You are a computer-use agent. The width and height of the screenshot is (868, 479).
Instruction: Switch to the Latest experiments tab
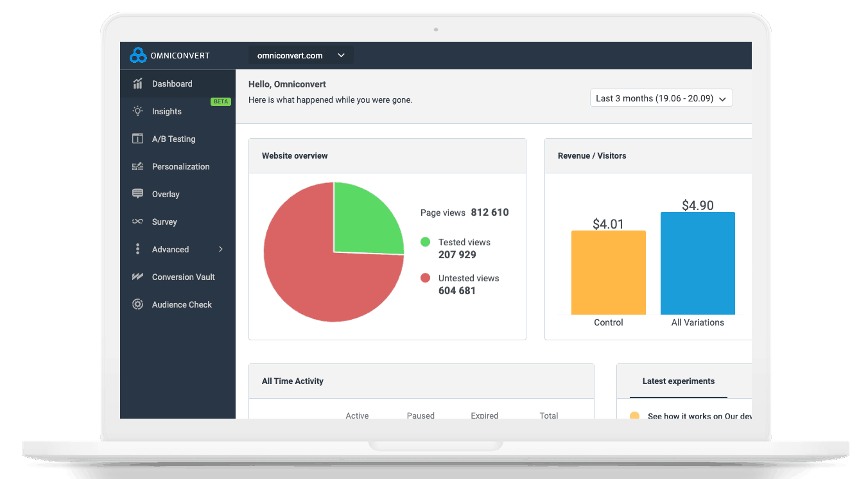coord(678,381)
